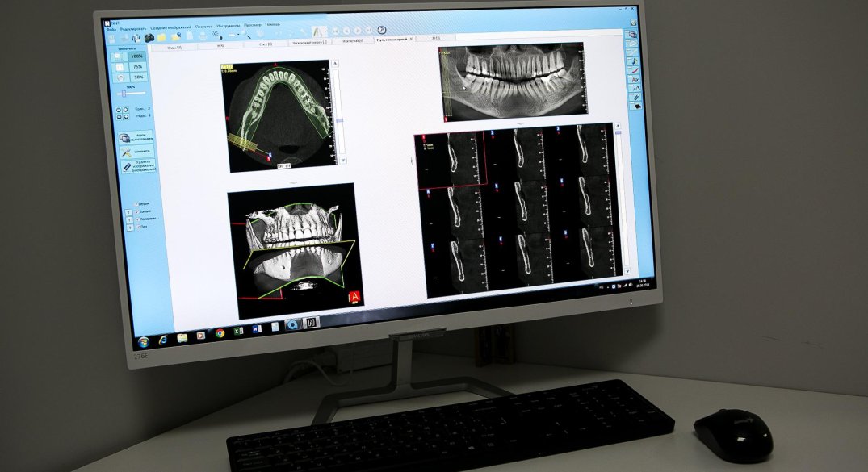The image size is (868, 472).
Task: Click scroll up arrow of cross-sections panel
Action: [618, 126]
